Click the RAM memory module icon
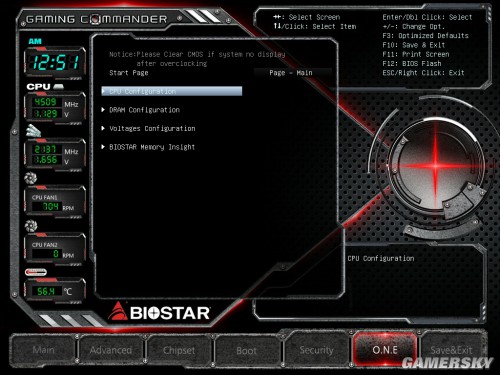Screen dimensions: 500x375 coord(33,131)
